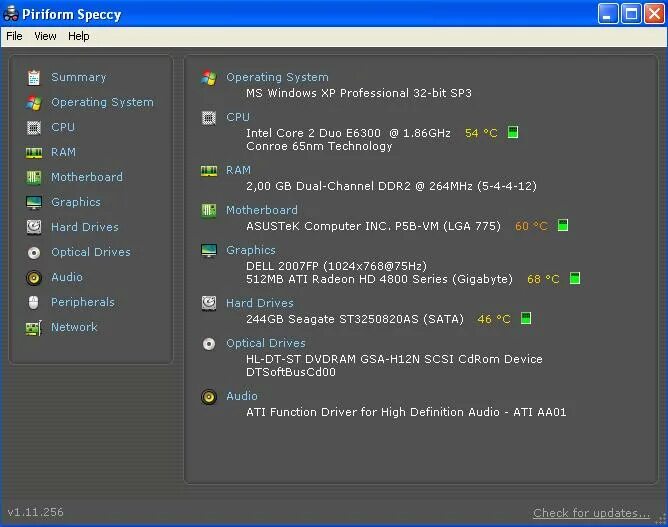Open the Summary clipboard icon in sidebar
668x527 pixels.
[x=34, y=78]
